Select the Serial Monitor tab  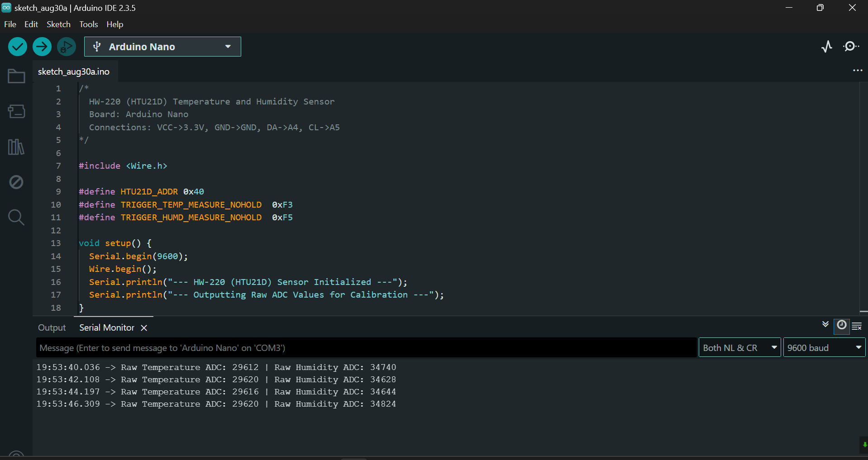pyautogui.click(x=107, y=328)
